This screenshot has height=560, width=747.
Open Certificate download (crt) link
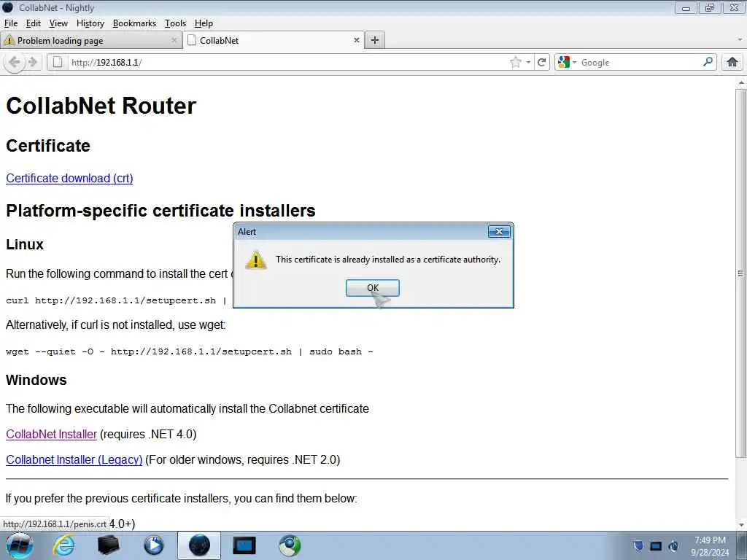(69, 178)
